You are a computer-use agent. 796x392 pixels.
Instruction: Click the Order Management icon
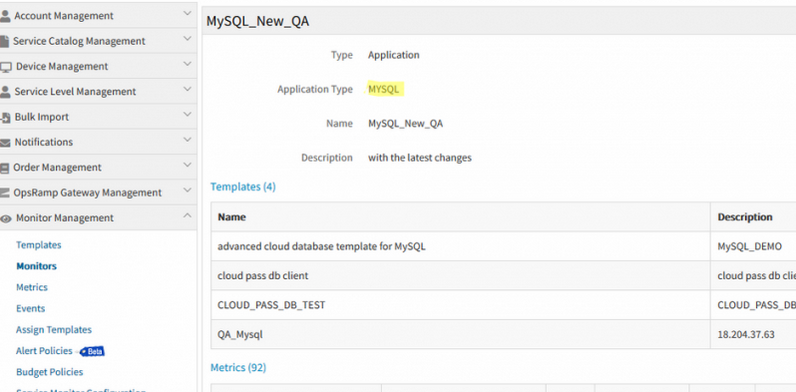5,168
